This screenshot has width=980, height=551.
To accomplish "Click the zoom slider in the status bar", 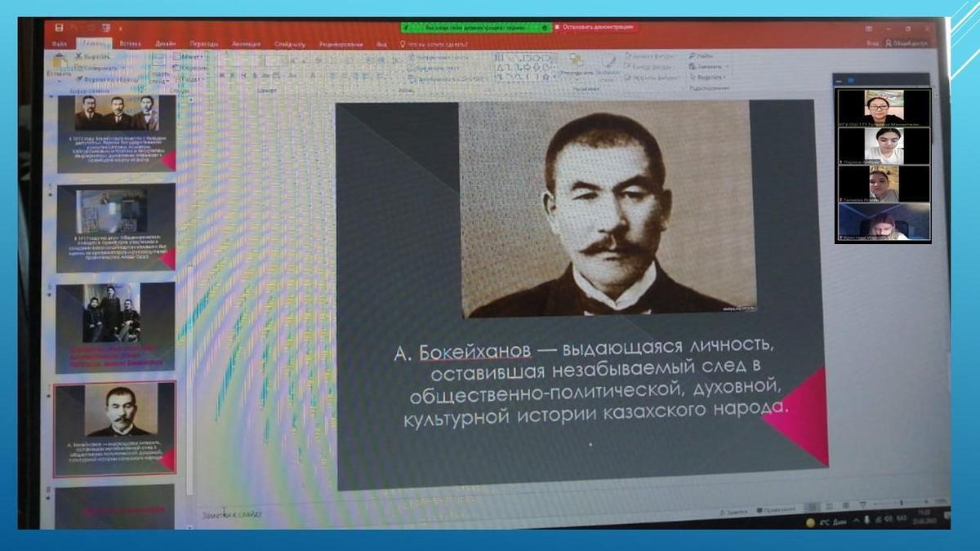I will [902, 502].
